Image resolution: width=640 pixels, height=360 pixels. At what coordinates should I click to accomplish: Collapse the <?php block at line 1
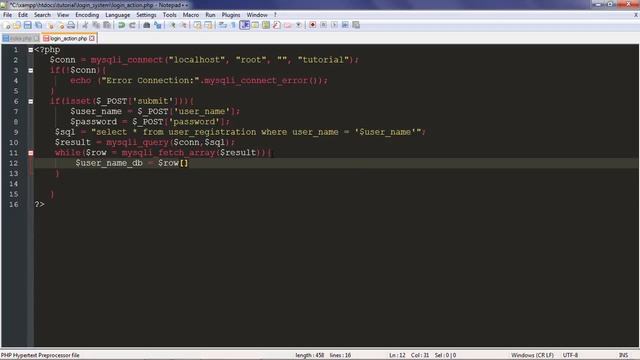pyautogui.click(x=31, y=50)
